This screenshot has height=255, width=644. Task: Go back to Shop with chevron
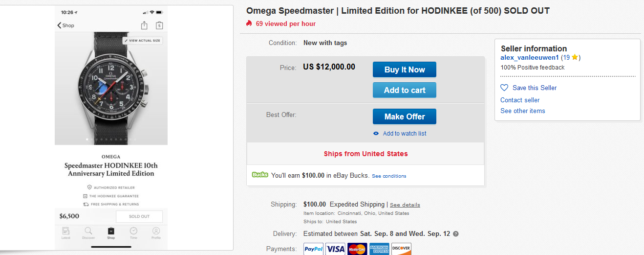pyautogui.click(x=60, y=25)
